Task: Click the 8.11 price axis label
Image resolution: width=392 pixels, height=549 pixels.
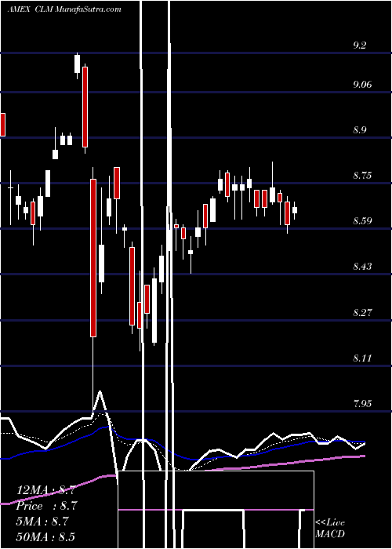Action: tap(362, 358)
